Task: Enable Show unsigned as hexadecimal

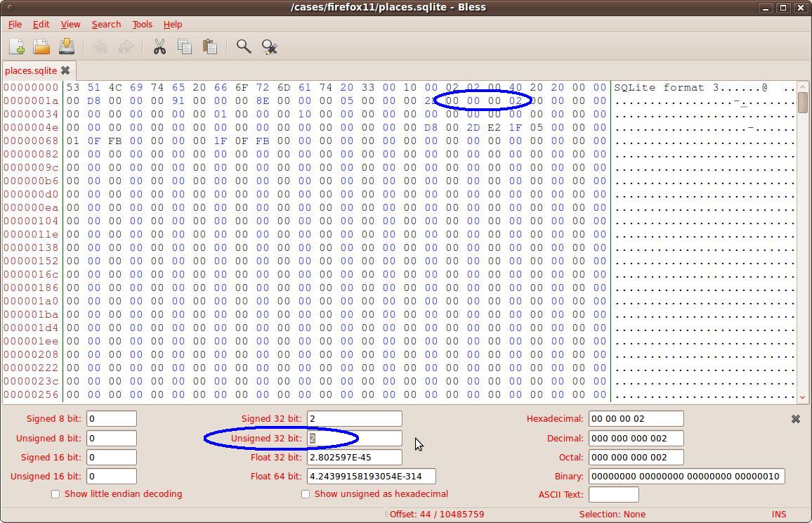Action: click(306, 494)
